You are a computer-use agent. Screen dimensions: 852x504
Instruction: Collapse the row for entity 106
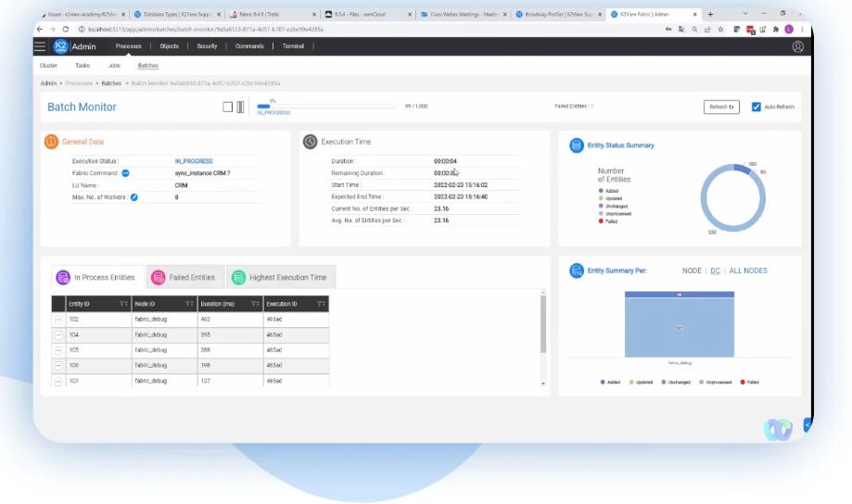(58, 366)
